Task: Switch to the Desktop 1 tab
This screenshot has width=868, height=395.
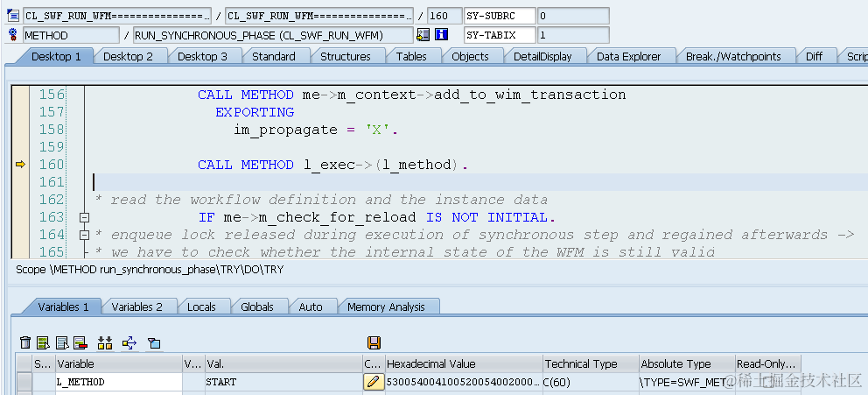Action: [x=56, y=56]
